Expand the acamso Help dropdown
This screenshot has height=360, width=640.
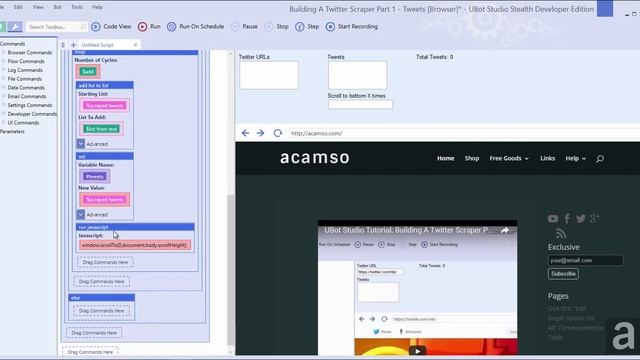tap(576, 158)
